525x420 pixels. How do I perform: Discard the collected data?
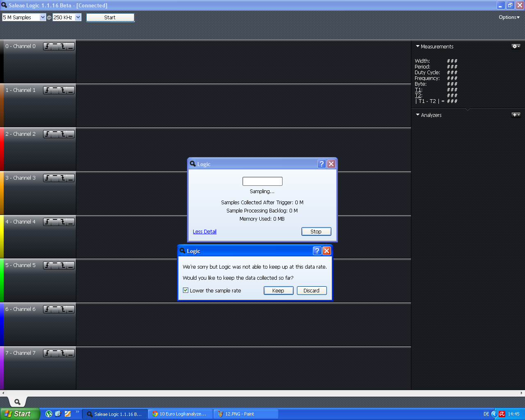pyautogui.click(x=311, y=290)
